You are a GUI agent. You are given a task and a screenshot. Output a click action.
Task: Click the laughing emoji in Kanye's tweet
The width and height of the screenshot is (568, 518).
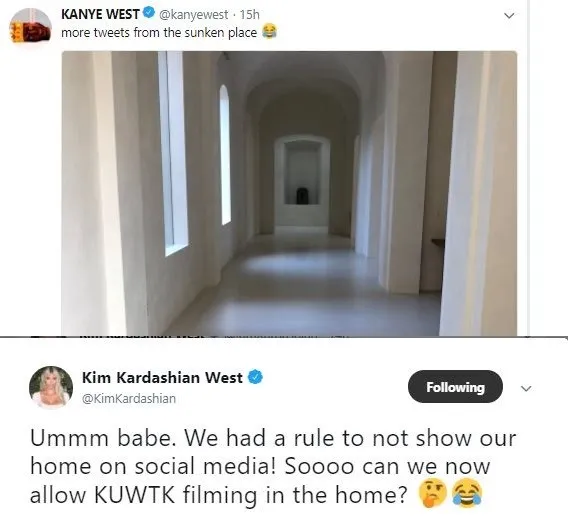pyautogui.click(x=269, y=32)
